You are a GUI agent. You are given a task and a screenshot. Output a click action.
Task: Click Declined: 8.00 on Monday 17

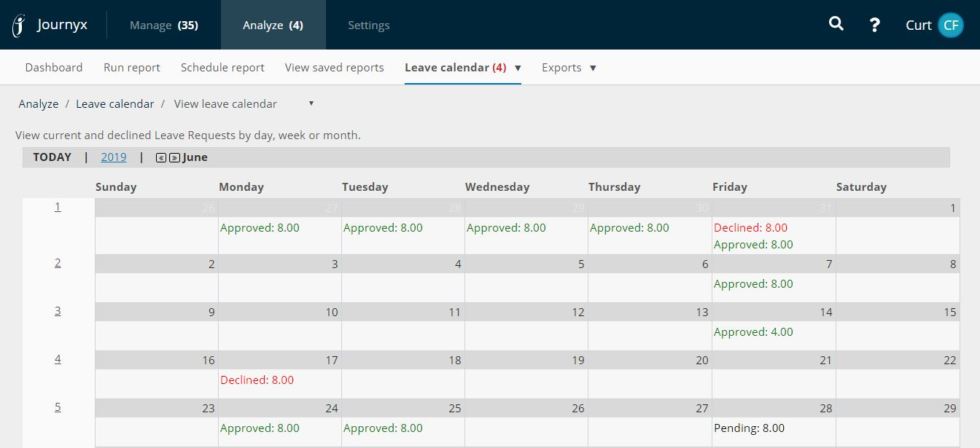[257, 380]
